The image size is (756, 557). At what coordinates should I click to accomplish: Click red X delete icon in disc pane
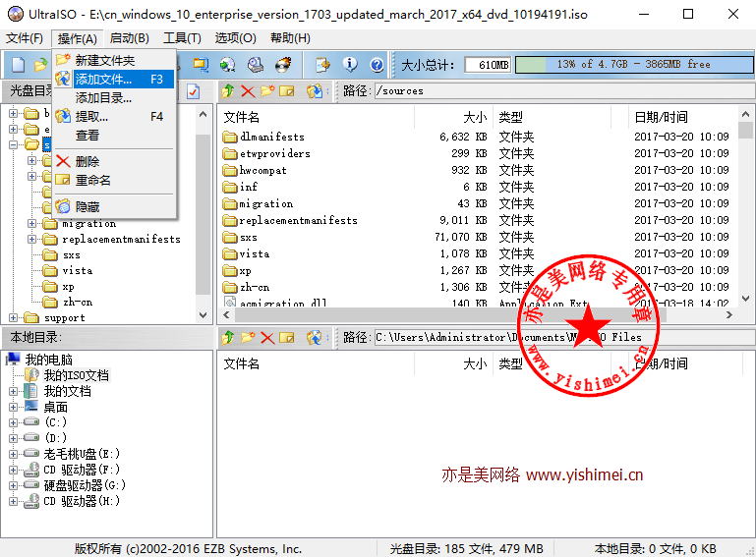tap(248, 91)
